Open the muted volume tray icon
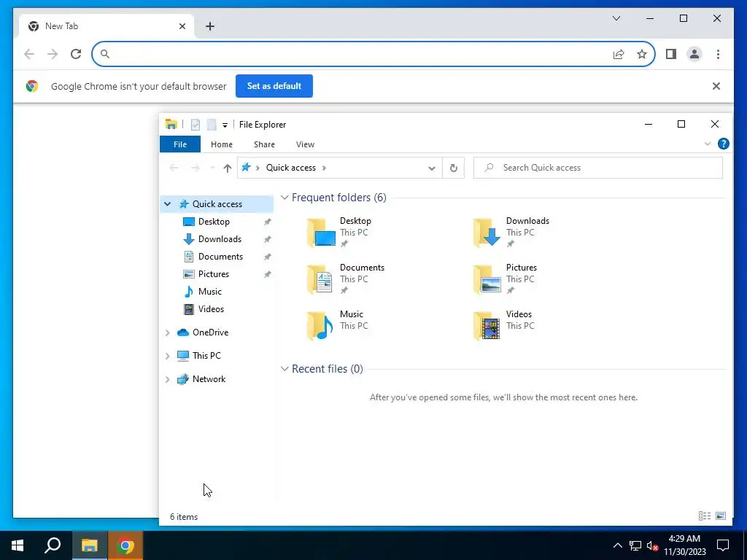Viewport: 747px width, 560px height. [652, 545]
